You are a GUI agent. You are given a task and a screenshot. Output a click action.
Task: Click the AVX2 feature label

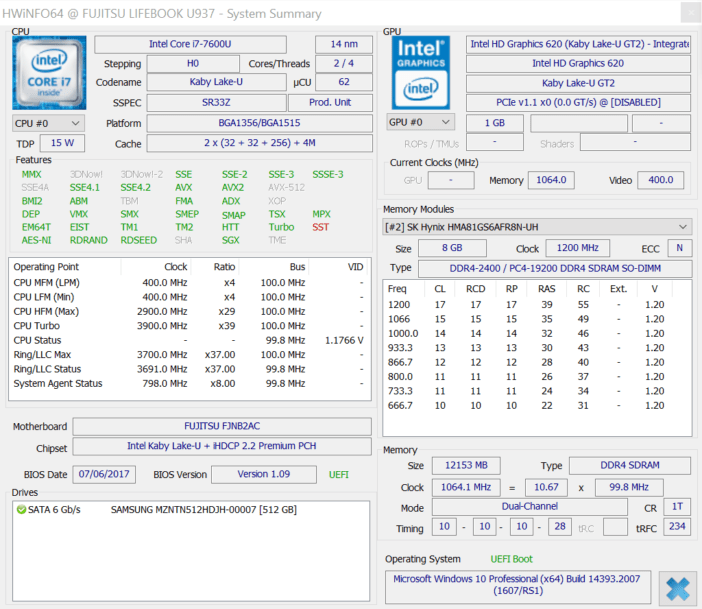(233, 188)
